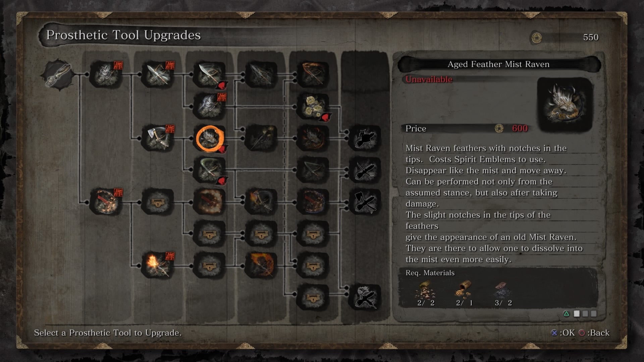Select the green Sabimaru blade node
Image resolution: width=644 pixels, height=362 pixels.
click(x=210, y=170)
